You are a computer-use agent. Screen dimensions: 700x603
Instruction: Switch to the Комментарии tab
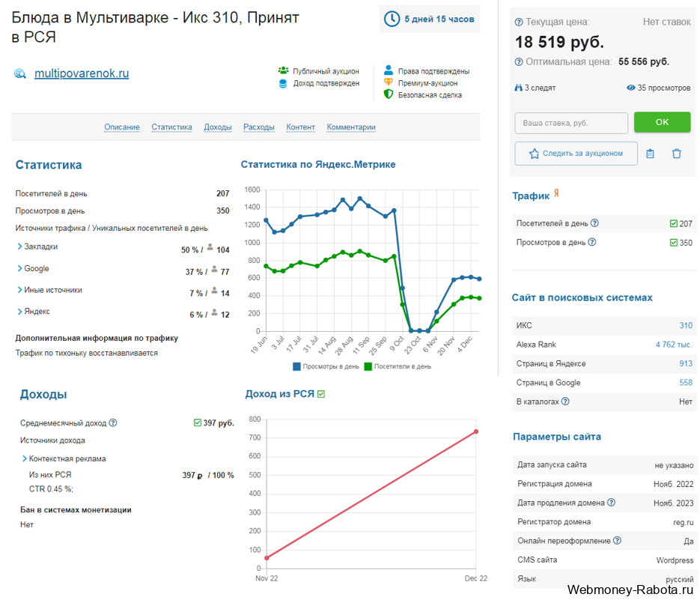point(351,127)
